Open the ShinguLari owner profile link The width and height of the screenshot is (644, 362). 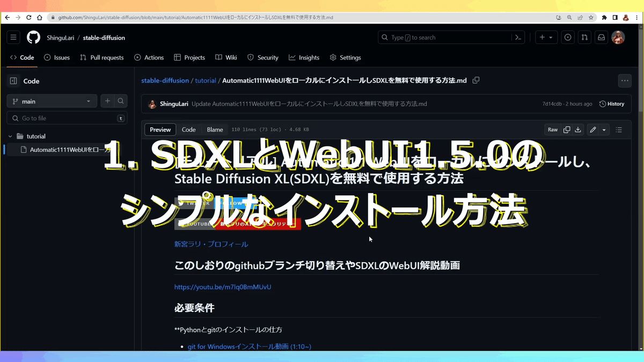[x=60, y=38]
